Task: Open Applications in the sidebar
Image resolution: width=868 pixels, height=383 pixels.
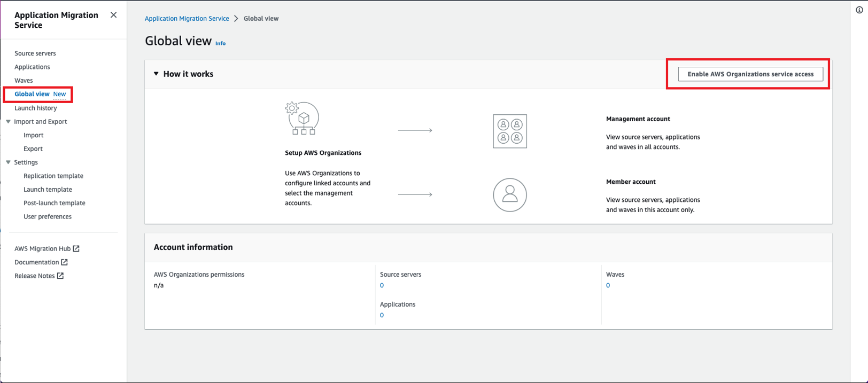Action: coord(32,67)
